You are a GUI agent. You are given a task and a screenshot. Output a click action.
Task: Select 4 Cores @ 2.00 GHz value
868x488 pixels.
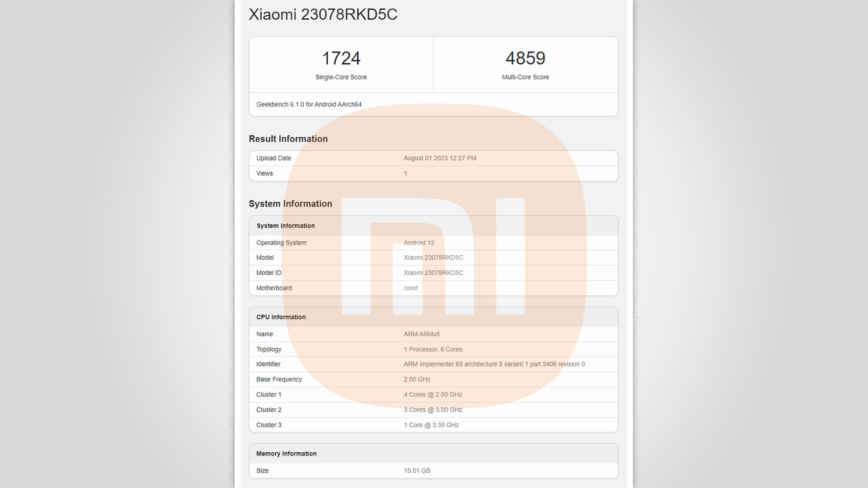433,395
